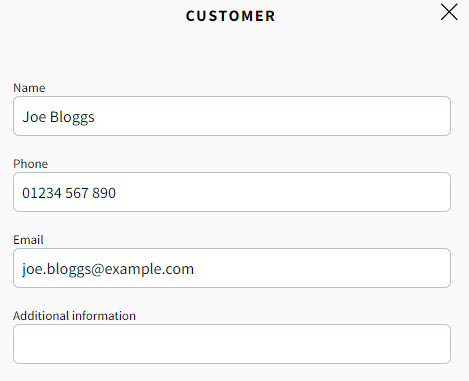Click the Additional information text box
Image resolution: width=469 pixels, height=381 pixels.
pyautogui.click(x=232, y=344)
